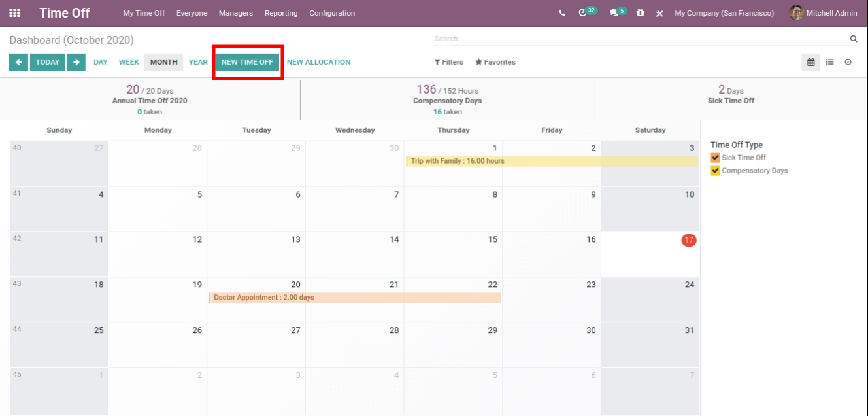The width and height of the screenshot is (868, 416).
Task: Open the Favorites dropdown
Action: [x=495, y=62]
